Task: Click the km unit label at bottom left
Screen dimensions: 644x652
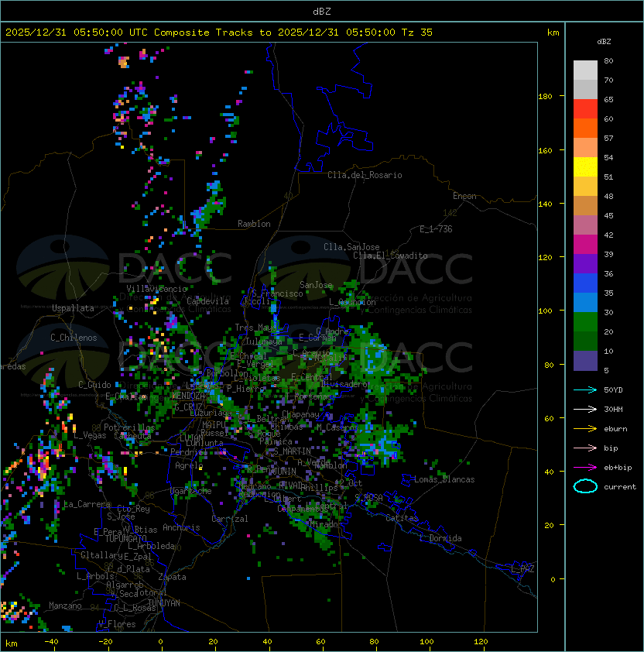Action: [12, 643]
